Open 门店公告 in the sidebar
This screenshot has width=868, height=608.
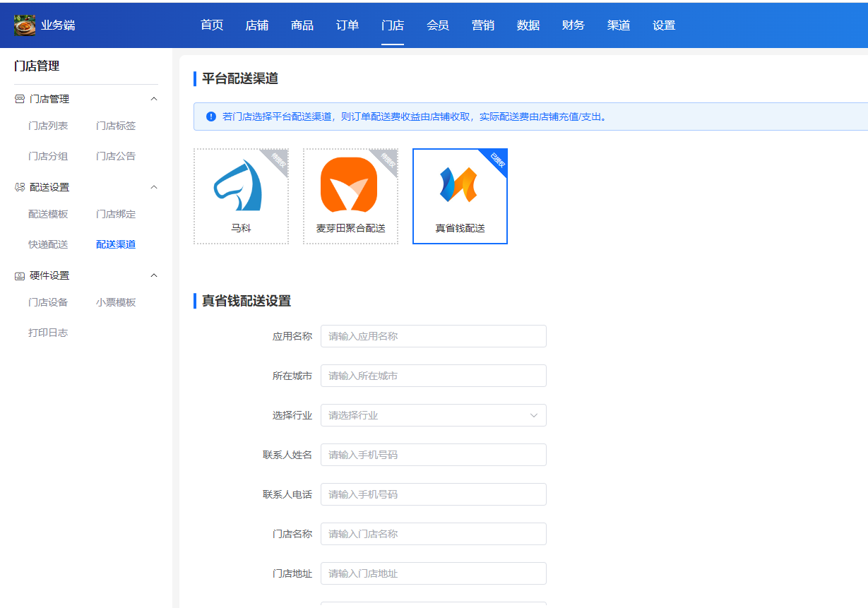116,156
